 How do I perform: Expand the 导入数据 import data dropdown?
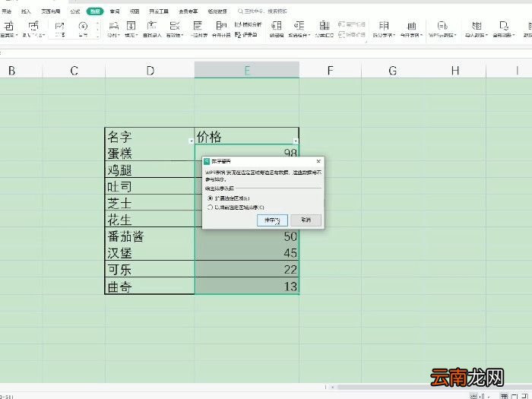pyautogui.click(x=486, y=35)
